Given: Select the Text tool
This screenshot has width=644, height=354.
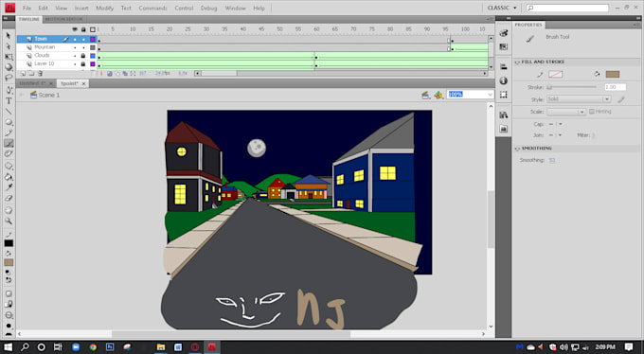Looking at the screenshot, I should pos(9,100).
